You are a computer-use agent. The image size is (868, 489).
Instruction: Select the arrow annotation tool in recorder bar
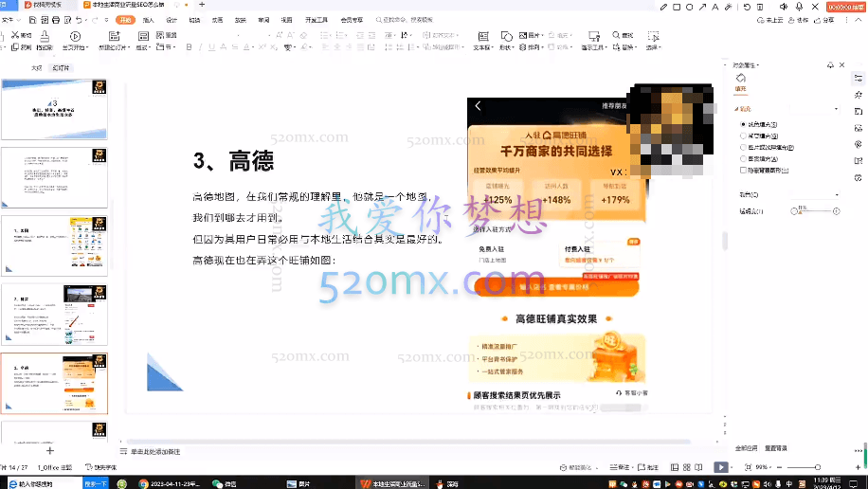(702, 8)
